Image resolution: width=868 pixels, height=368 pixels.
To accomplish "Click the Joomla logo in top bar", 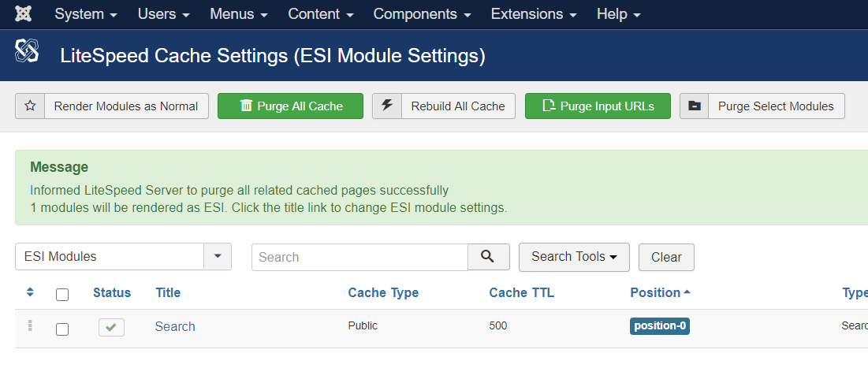I will 23,14.
